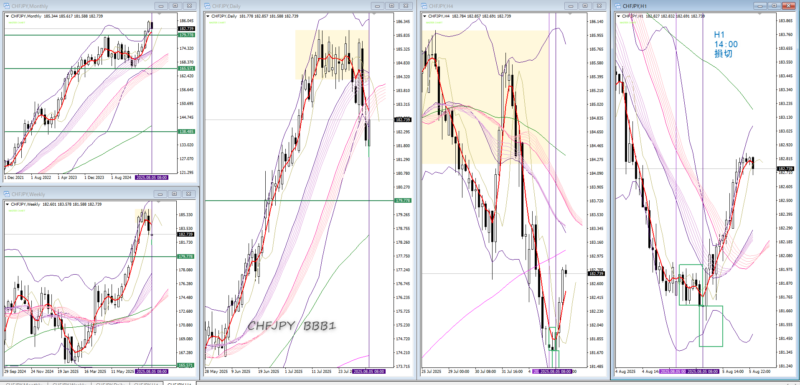Click the 186.045 top price on Monthly scale
Image resolution: width=800 pixels, height=385 pixels.
tap(186, 21)
